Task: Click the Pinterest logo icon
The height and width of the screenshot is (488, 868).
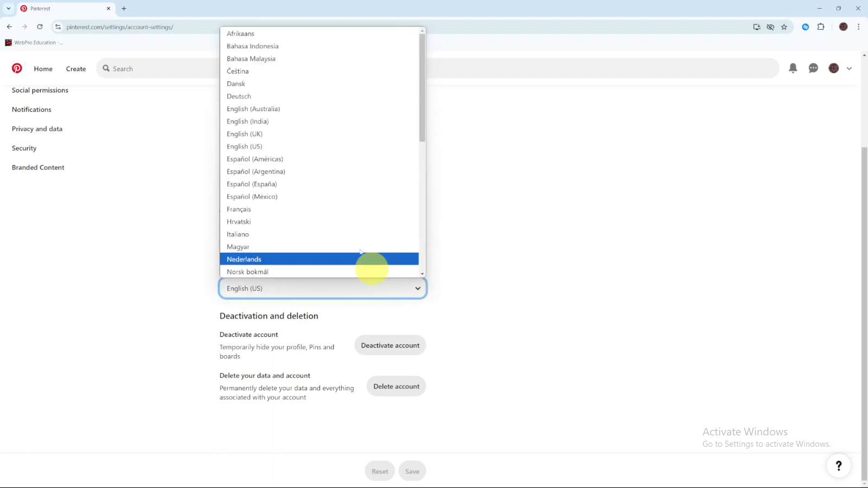Action: tap(17, 68)
